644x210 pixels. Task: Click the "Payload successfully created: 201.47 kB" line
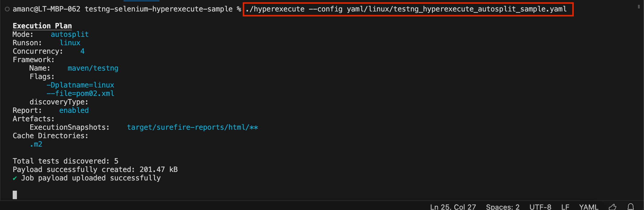point(95,170)
